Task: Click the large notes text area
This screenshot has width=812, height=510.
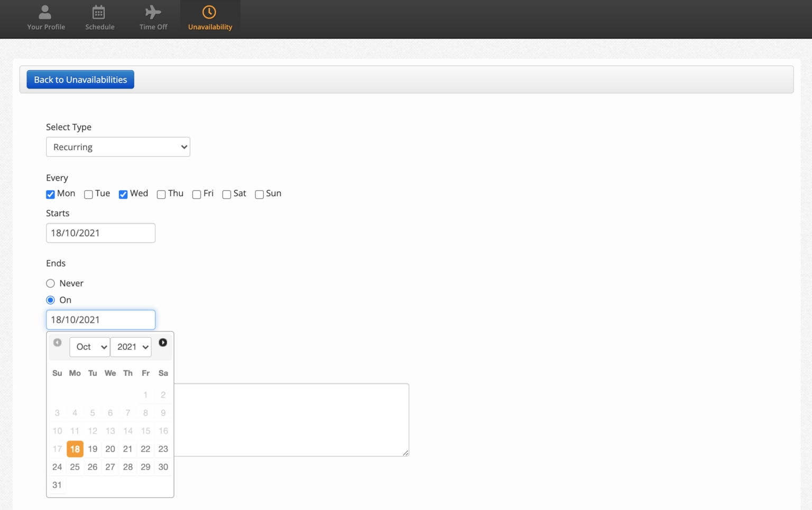Action: pyautogui.click(x=292, y=420)
